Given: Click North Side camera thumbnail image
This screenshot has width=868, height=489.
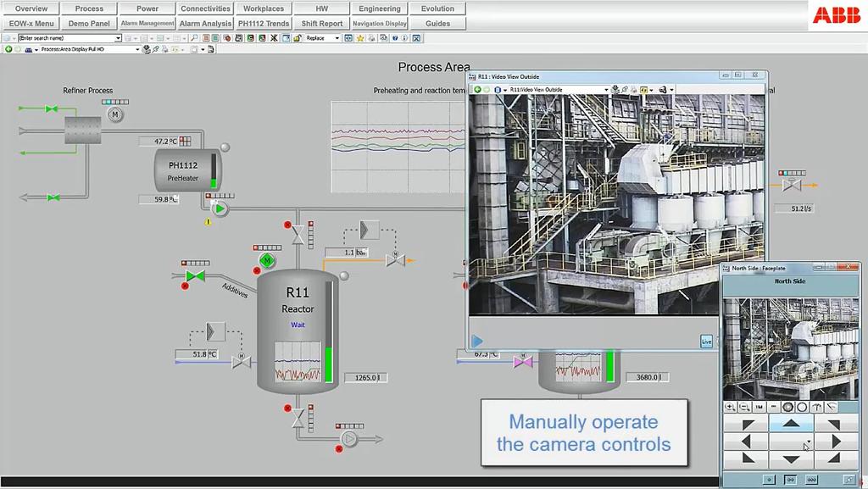Looking at the screenshot, I should coord(791,348).
